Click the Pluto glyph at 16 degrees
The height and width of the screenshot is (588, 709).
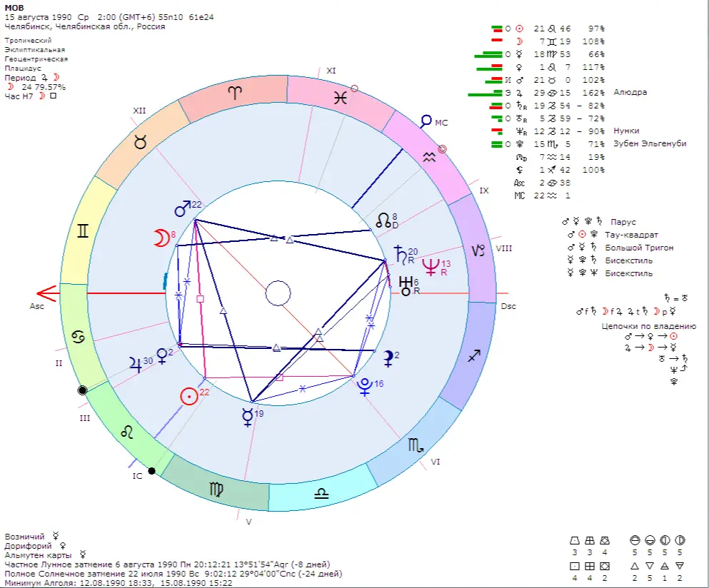click(x=364, y=387)
